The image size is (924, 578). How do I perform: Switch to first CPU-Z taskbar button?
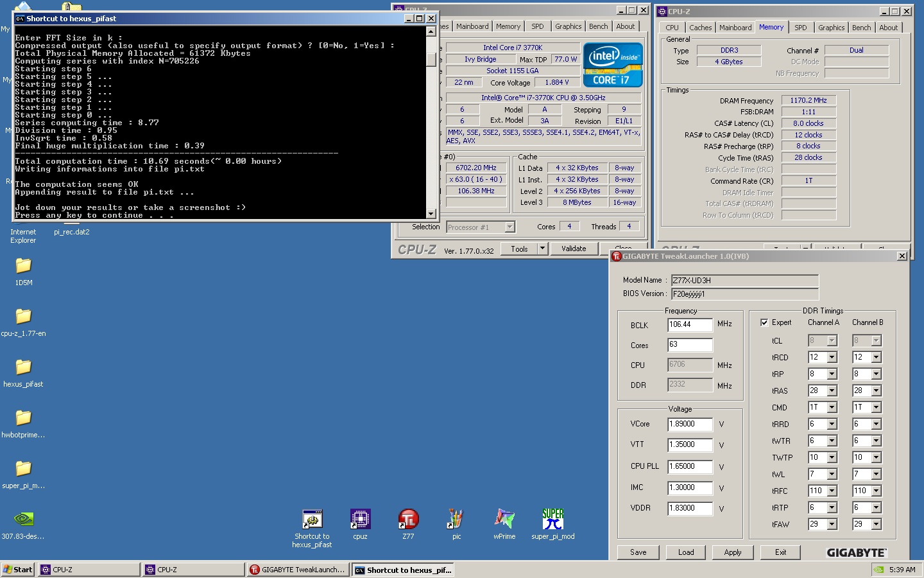pyautogui.click(x=89, y=570)
